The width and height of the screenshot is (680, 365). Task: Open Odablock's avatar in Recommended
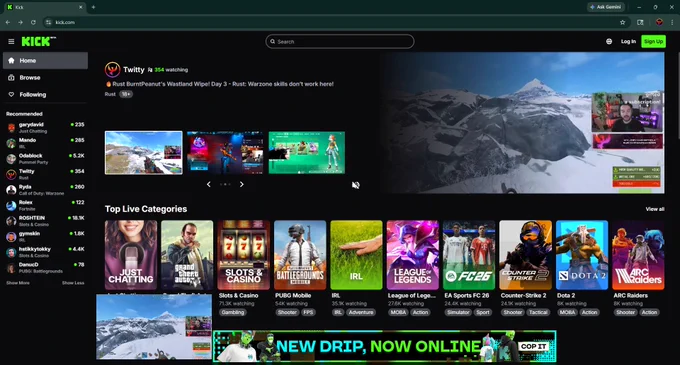point(11,159)
